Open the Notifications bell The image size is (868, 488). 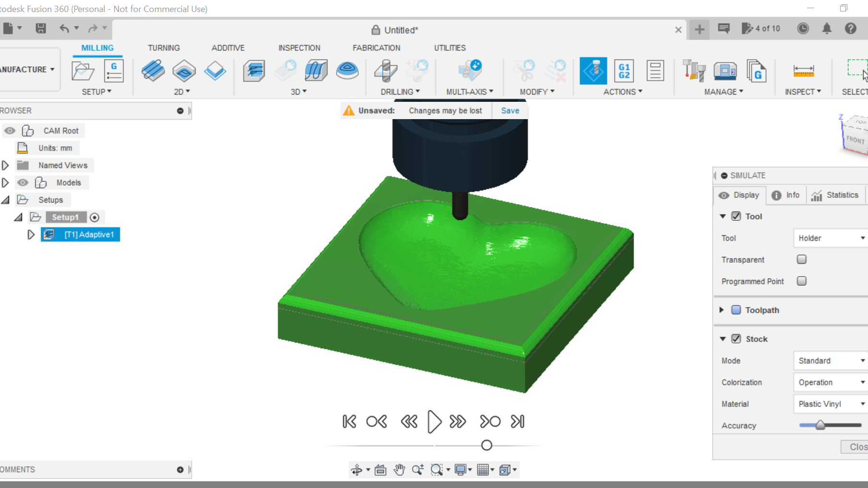(x=827, y=28)
